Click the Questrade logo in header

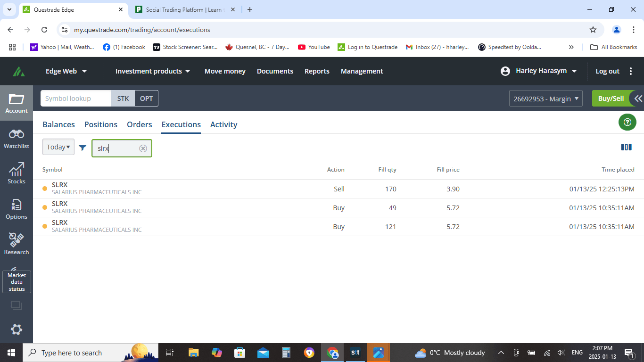(19, 72)
